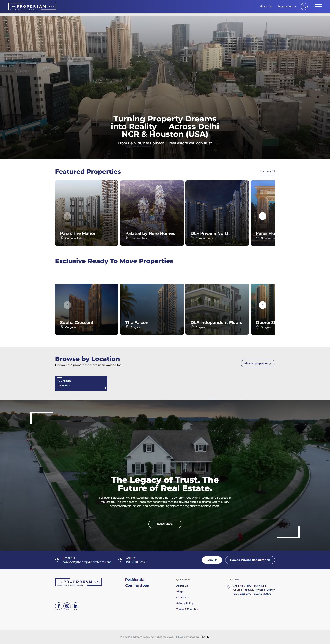Click the 3rd Floor, MPD Tower address text

[254, 590]
